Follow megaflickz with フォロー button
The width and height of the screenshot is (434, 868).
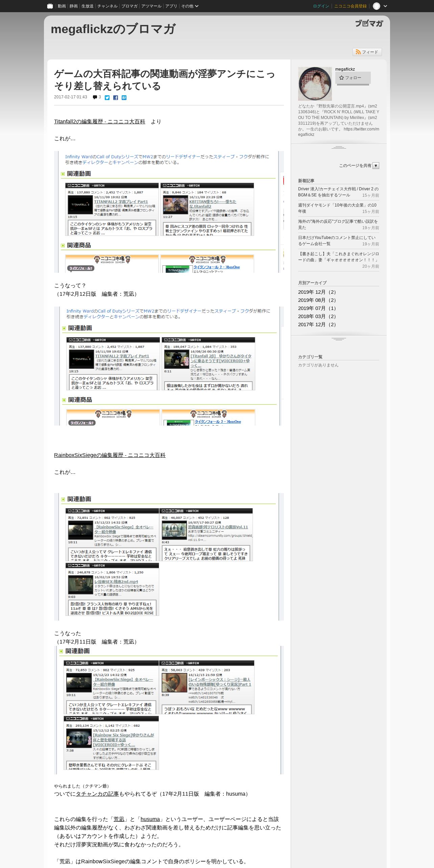pyautogui.click(x=353, y=78)
